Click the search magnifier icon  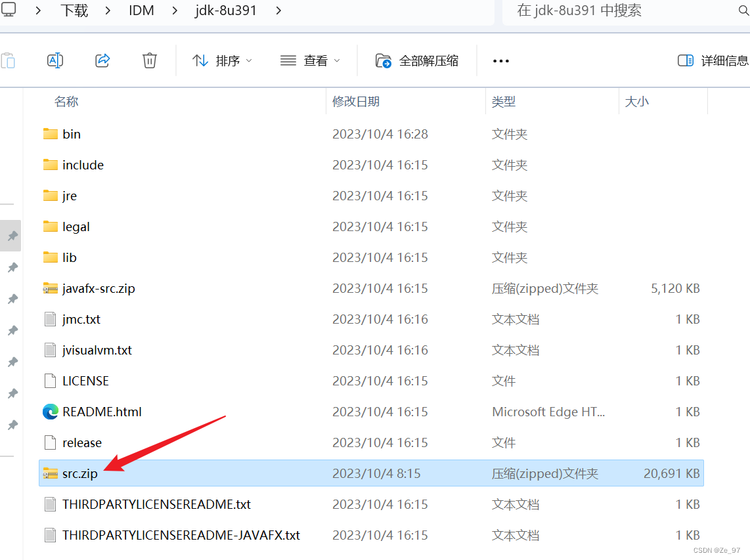coord(743,10)
